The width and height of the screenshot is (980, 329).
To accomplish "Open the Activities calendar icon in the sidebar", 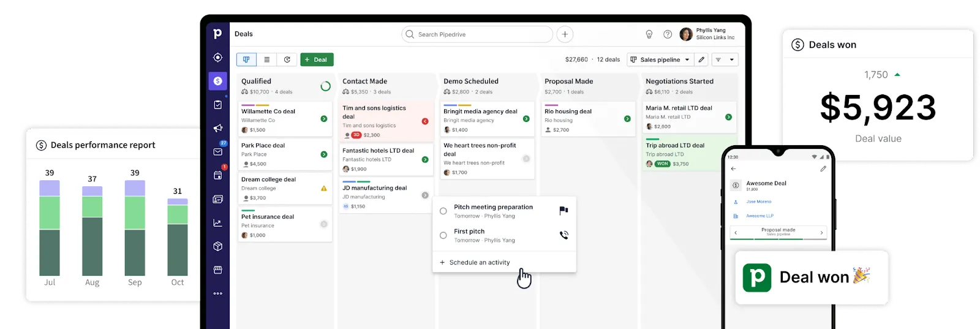I will point(217,175).
